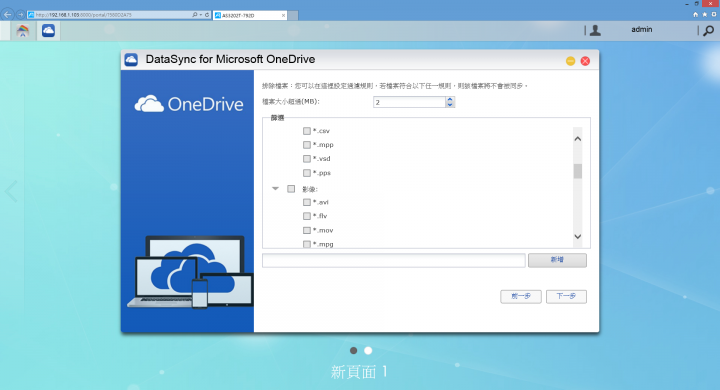Viewport: 720px width, 390px height.
Task: Select the second desktop page dot
Action: (368, 350)
